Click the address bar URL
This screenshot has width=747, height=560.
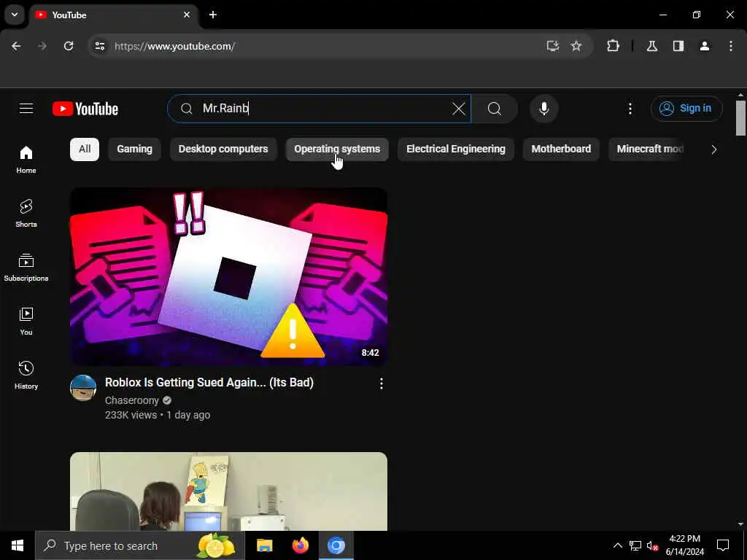(174, 46)
